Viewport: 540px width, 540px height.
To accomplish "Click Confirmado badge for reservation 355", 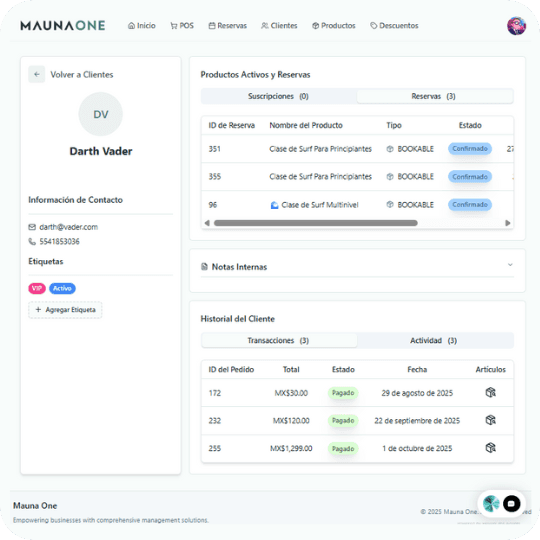I will click(x=470, y=177).
